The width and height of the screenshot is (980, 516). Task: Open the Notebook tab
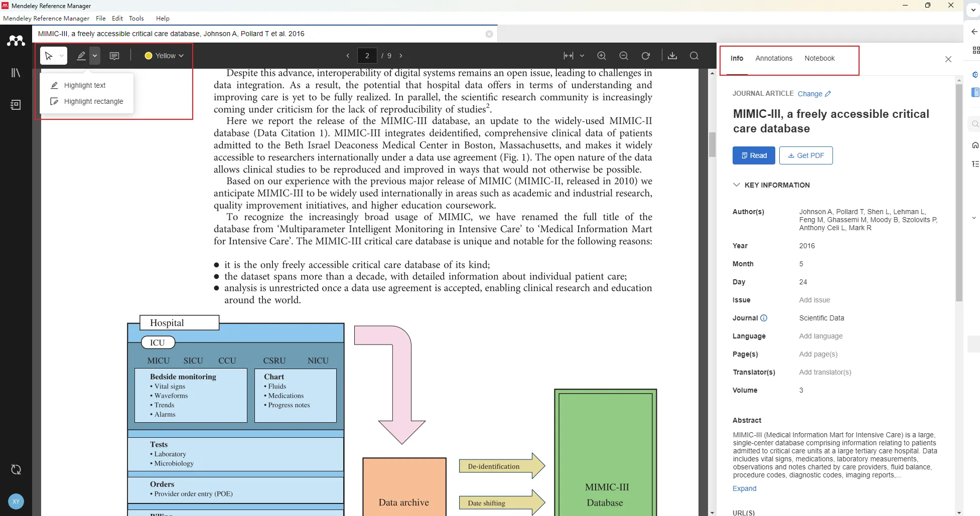coord(819,58)
